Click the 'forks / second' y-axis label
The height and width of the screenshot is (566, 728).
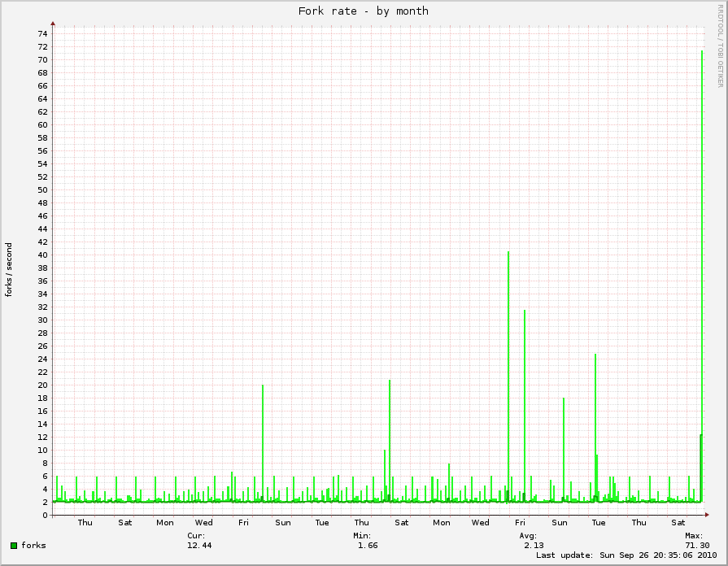pos(9,270)
